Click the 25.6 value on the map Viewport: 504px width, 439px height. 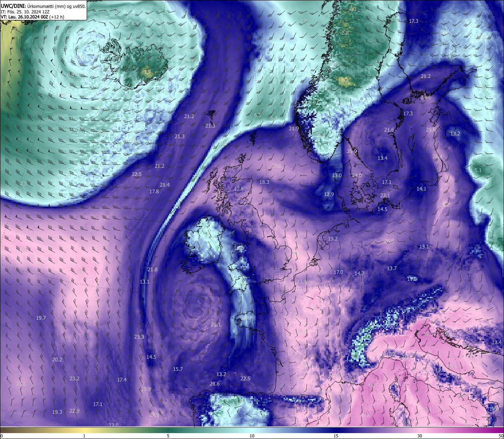pos(431,130)
